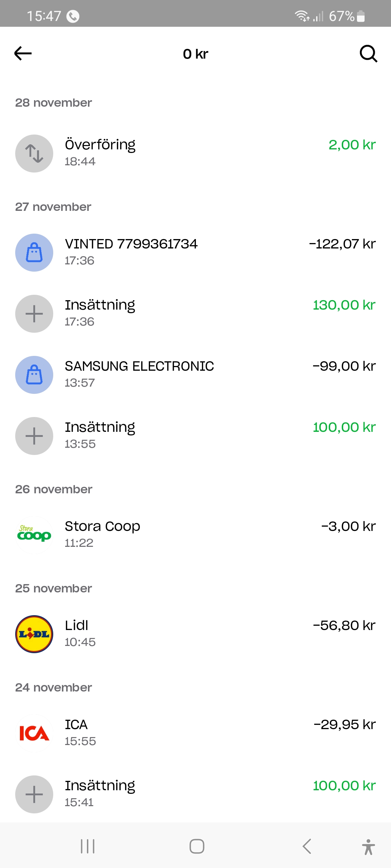Open the VINTED 7799361734 transaction
The width and height of the screenshot is (391, 868).
coord(131,244)
